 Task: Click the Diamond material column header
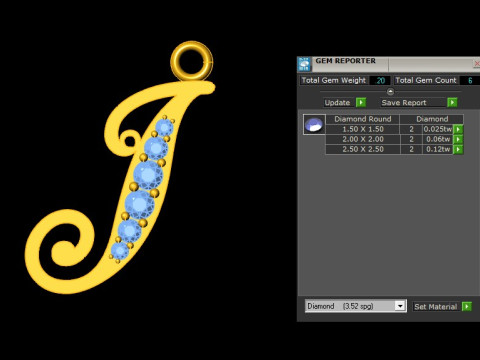432,119
